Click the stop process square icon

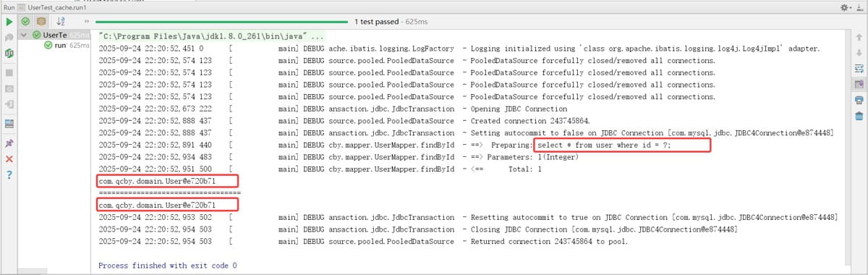[9, 73]
